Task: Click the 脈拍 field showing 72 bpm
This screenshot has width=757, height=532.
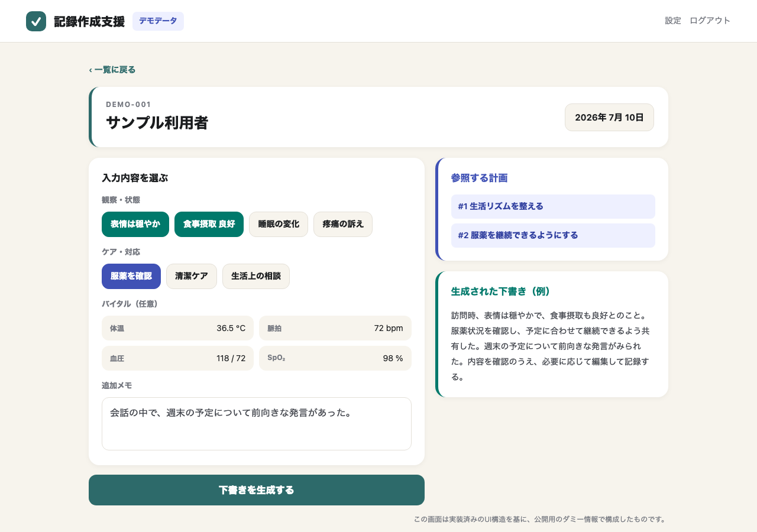Action: point(335,328)
